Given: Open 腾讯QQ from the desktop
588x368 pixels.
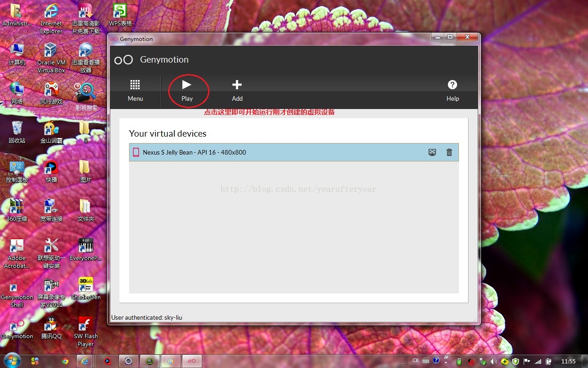Looking at the screenshot, I should [x=51, y=328].
